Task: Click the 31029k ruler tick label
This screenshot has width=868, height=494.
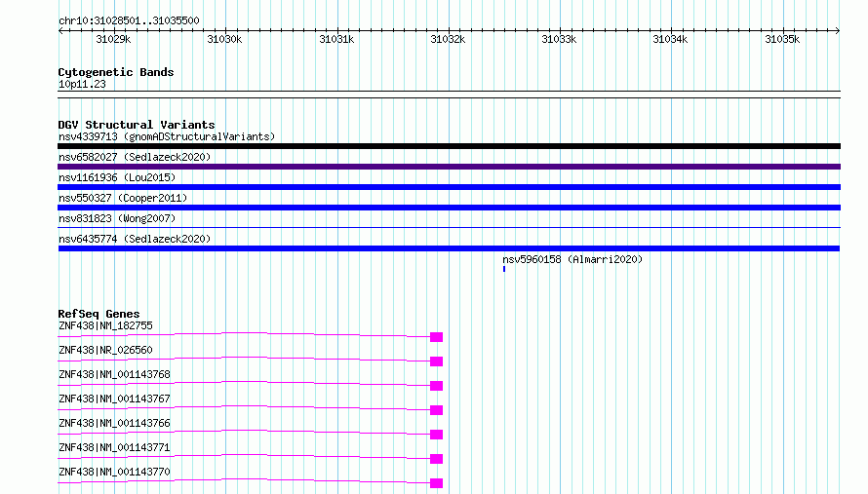Action: (113, 39)
